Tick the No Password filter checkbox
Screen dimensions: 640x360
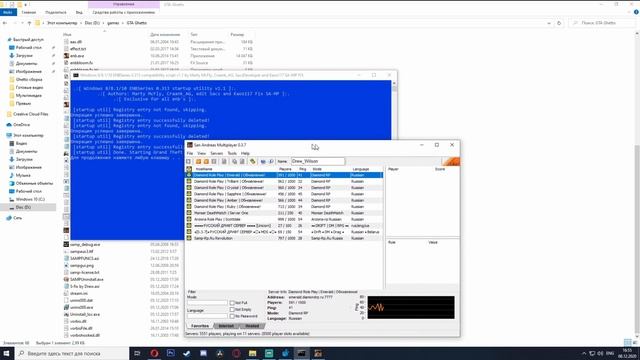click(232, 316)
